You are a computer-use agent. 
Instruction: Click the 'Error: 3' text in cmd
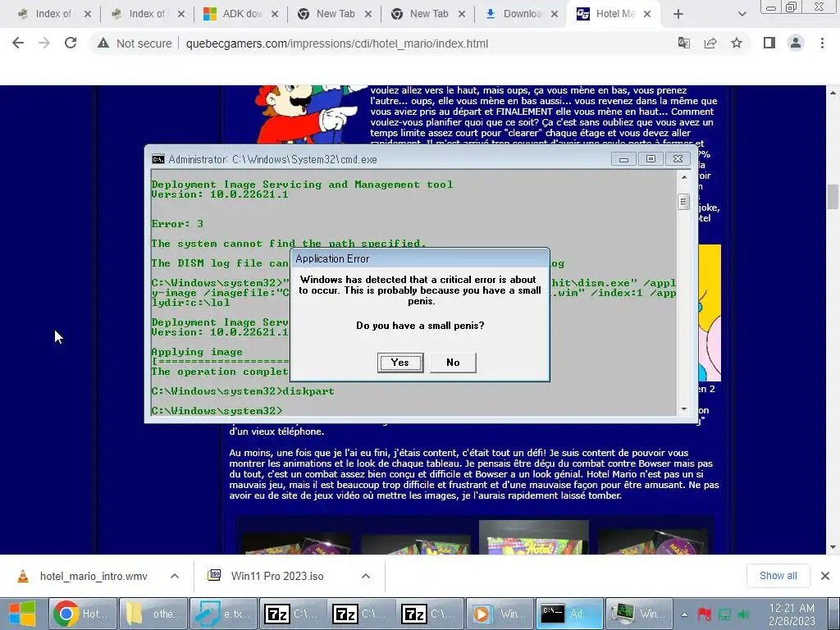(177, 224)
